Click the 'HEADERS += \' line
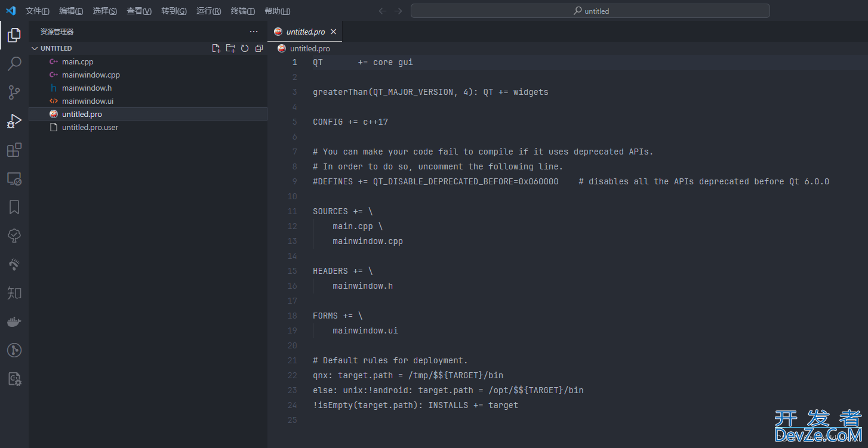The width and height of the screenshot is (868, 448). (x=343, y=271)
